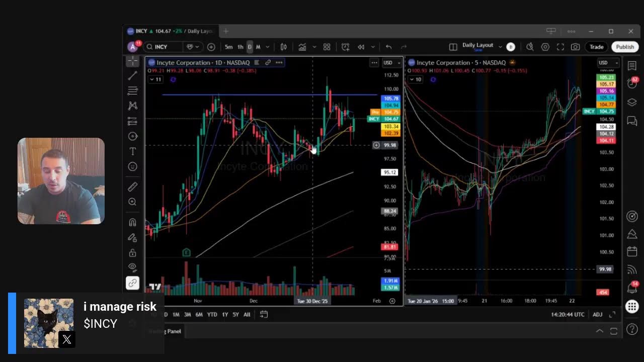Open the candlestick chart style menu

pyautogui.click(x=283, y=47)
